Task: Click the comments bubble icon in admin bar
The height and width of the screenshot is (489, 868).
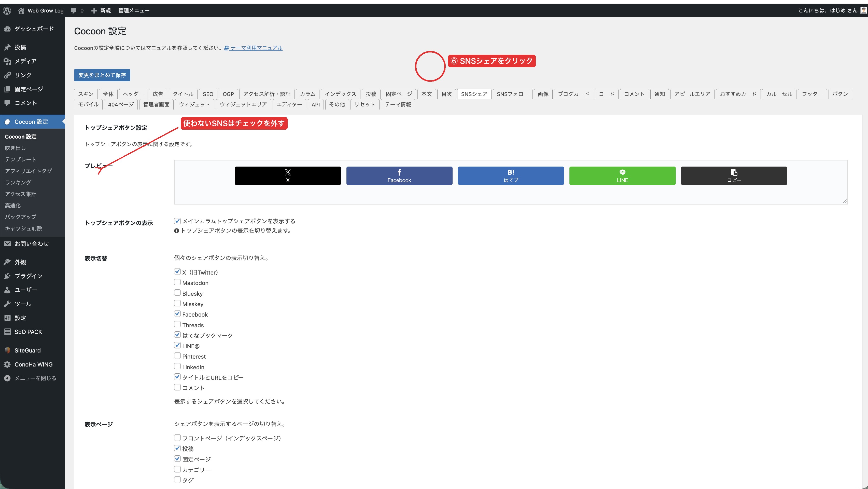Action: pos(74,10)
